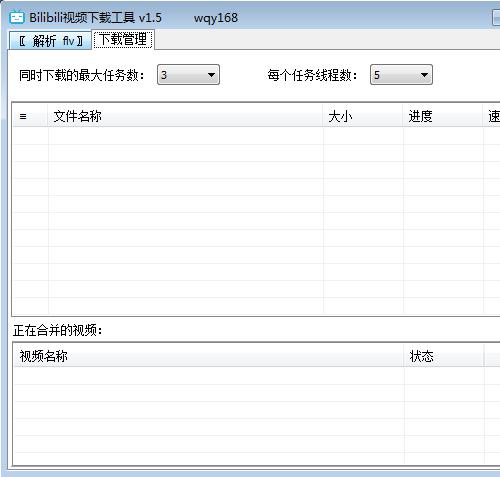
Task: Click the title bar text Bilibili视频下载工具 v1.5
Action: pos(95,18)
